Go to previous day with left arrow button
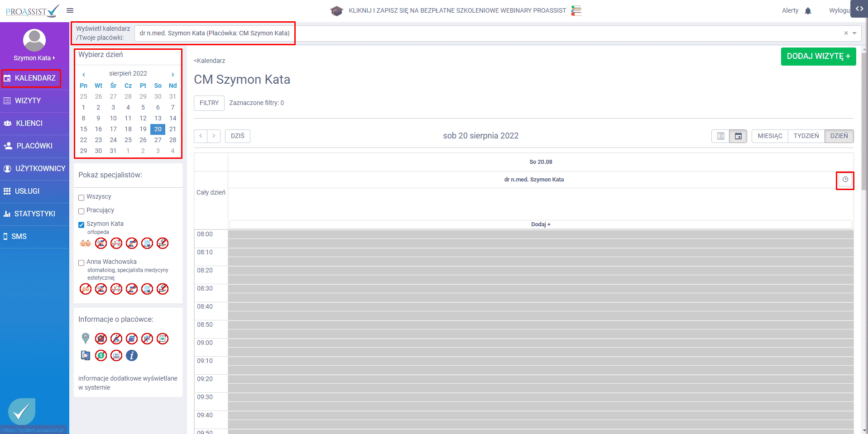Screen dimensions: 868x434 pyautogui.click(x=201, y=136)
